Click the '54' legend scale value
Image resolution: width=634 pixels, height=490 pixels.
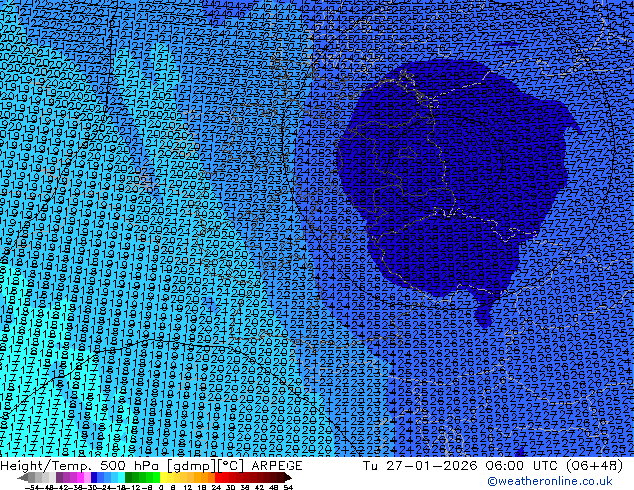pyautogui.click(x=287, y=488)
